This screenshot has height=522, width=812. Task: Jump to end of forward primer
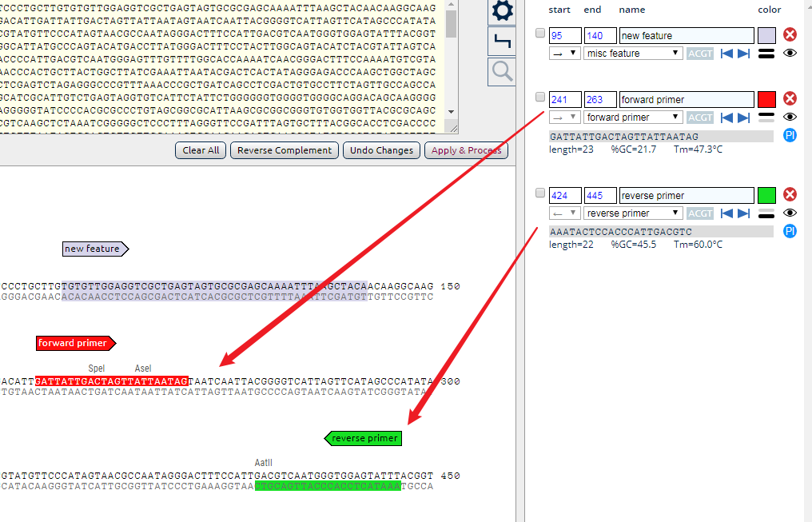pos(743,118)
